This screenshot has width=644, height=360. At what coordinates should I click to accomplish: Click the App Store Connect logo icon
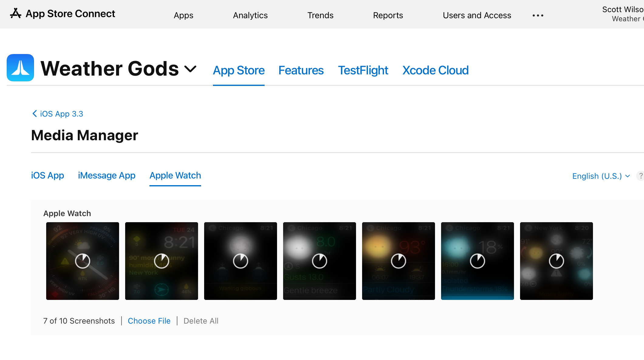[x=15, y=13]
